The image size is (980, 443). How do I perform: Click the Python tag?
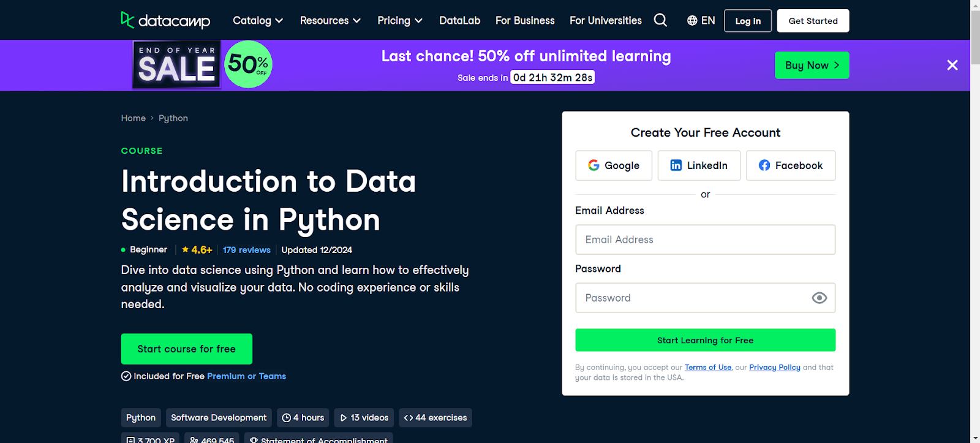[141, 418]
